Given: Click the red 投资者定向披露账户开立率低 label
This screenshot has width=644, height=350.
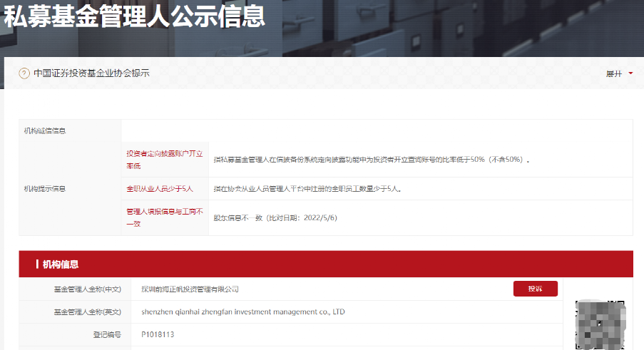Looking at the screenshot, I should tap(165, 159).
